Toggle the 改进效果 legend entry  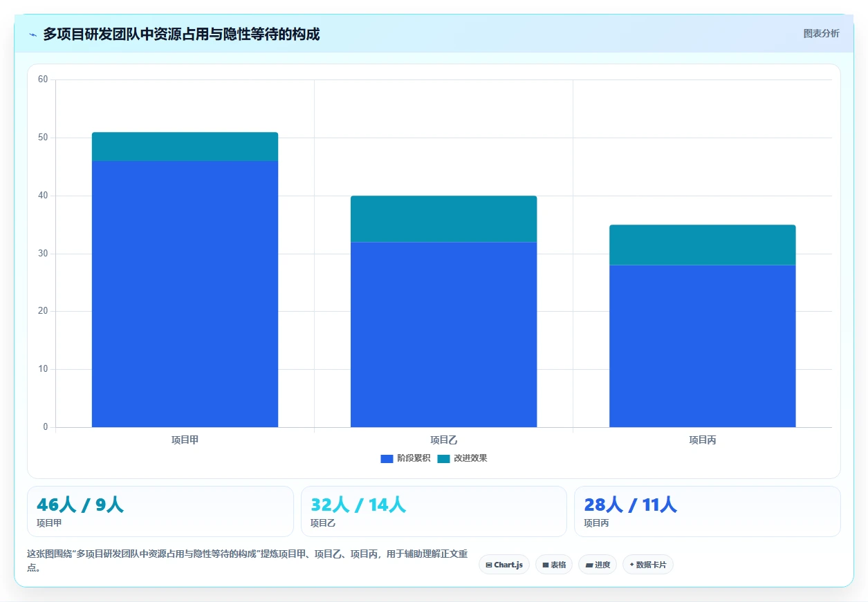point(462,458)
